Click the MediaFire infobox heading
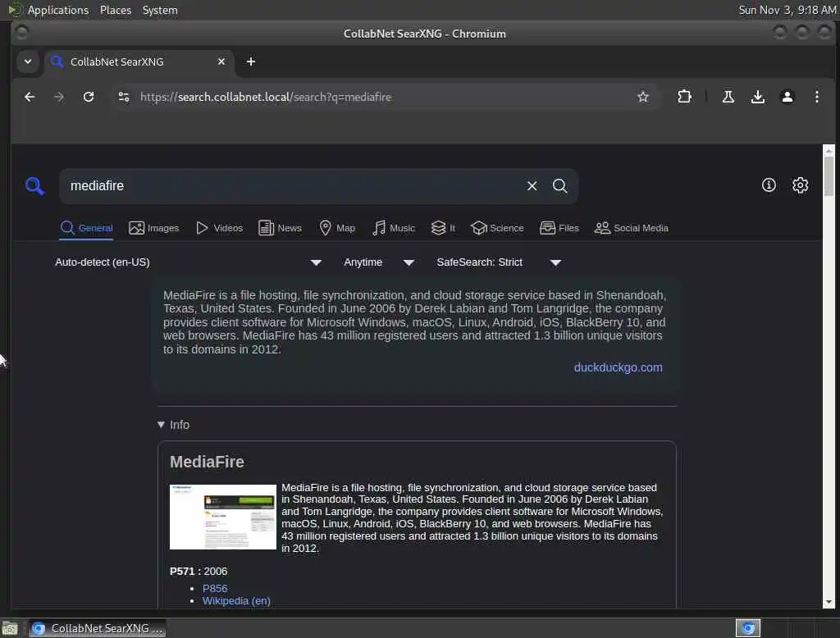 pyautogui.click(x=207, y=462)
